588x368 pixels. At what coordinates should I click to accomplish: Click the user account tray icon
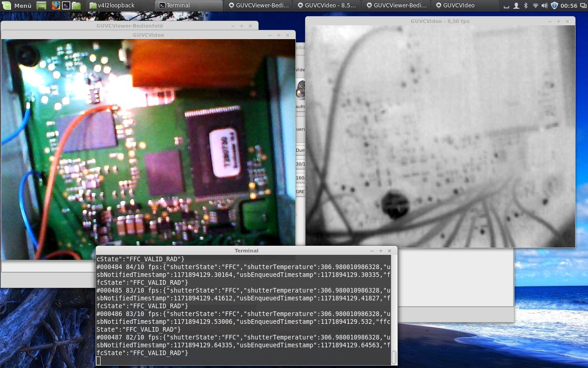pos(516,6)
